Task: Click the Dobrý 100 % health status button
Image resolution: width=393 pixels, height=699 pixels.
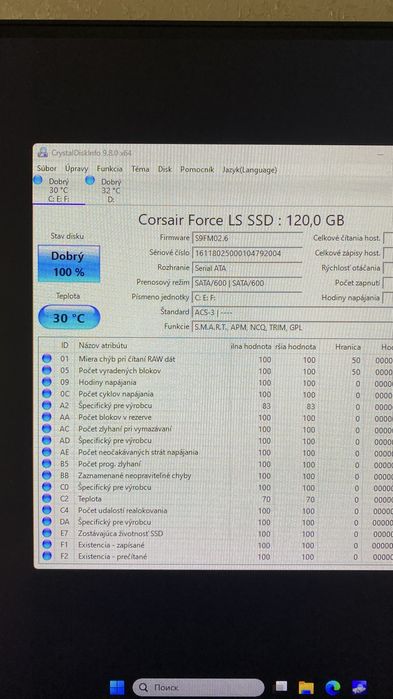Action: click(x=69, y=263)
